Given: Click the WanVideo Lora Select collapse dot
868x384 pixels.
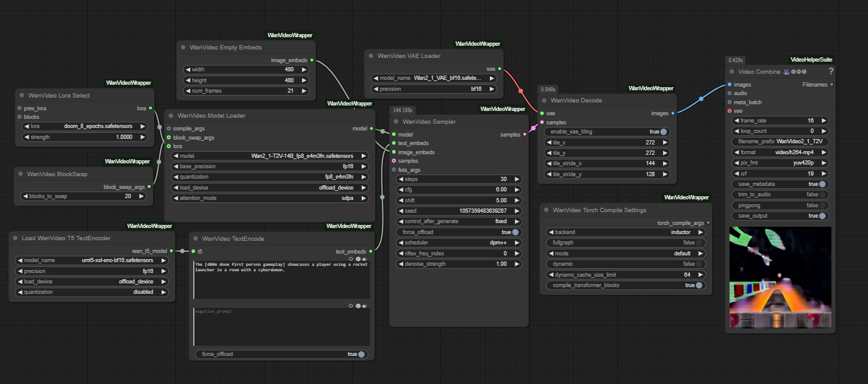Looking at the screenshot, I should pyautogui.click(x=22, y=96).
